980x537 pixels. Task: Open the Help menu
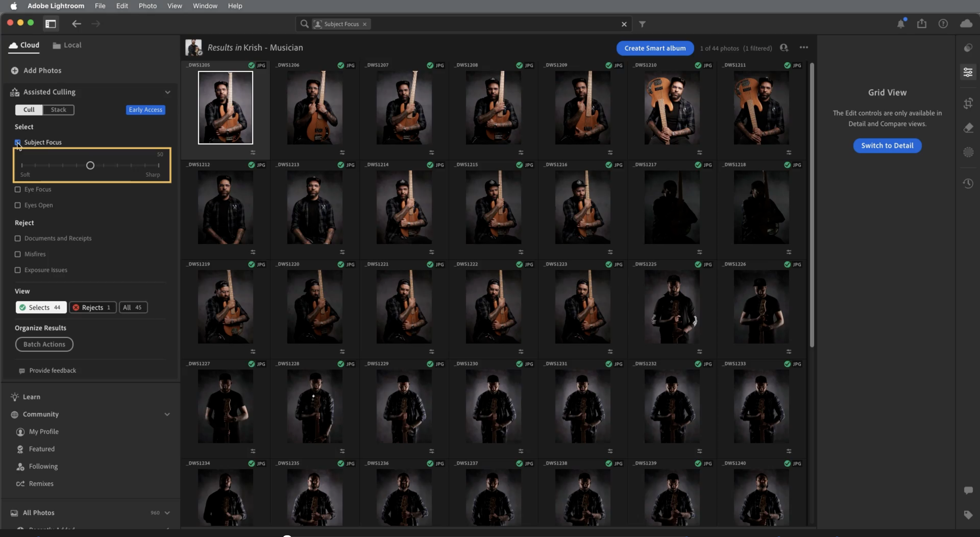pos(235,6)
